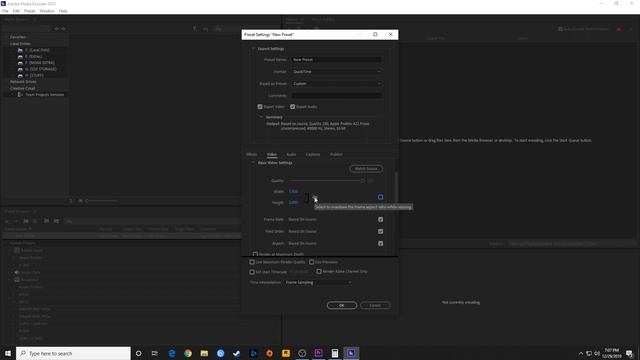
Task: Open Steam from taskbar
Action: (237, 353)
